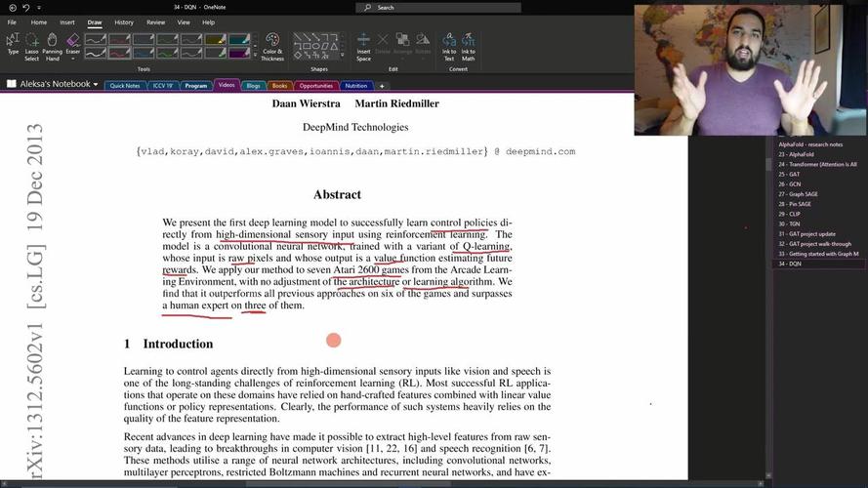Open Color & Thickness options

272,47
